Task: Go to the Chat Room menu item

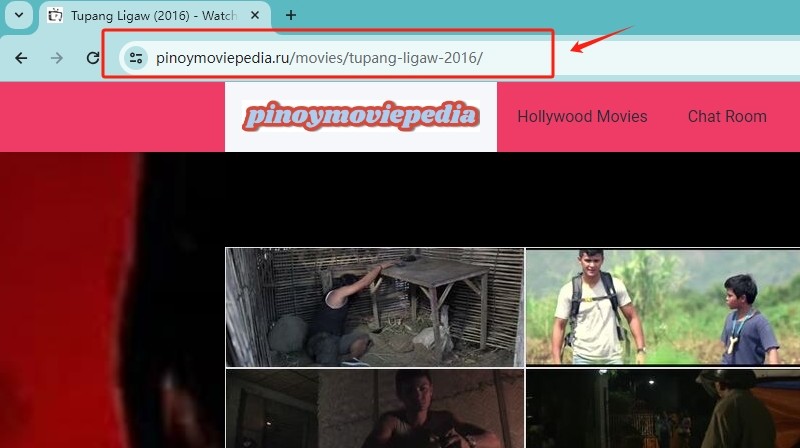Action: (726, 117)
